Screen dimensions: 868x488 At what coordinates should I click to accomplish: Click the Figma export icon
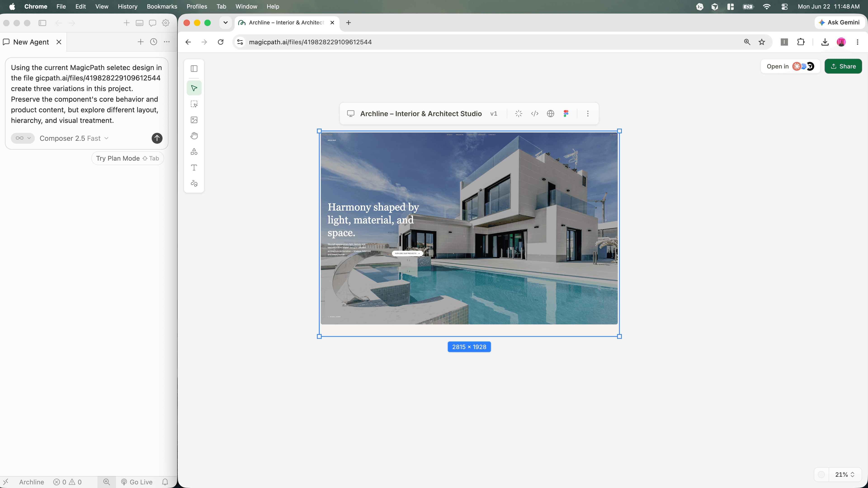click(566, 114)
